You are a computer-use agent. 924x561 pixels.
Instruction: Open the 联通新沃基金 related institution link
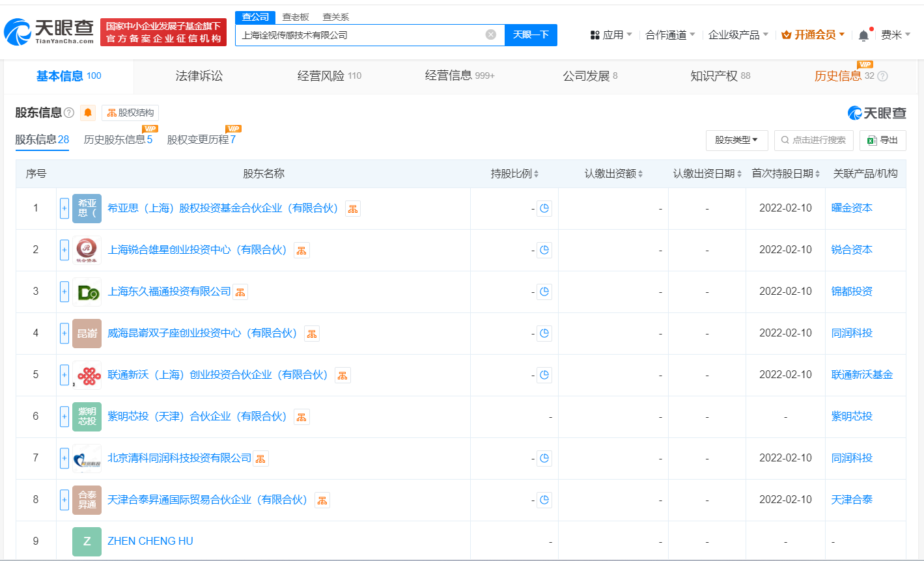coord(861,375)
